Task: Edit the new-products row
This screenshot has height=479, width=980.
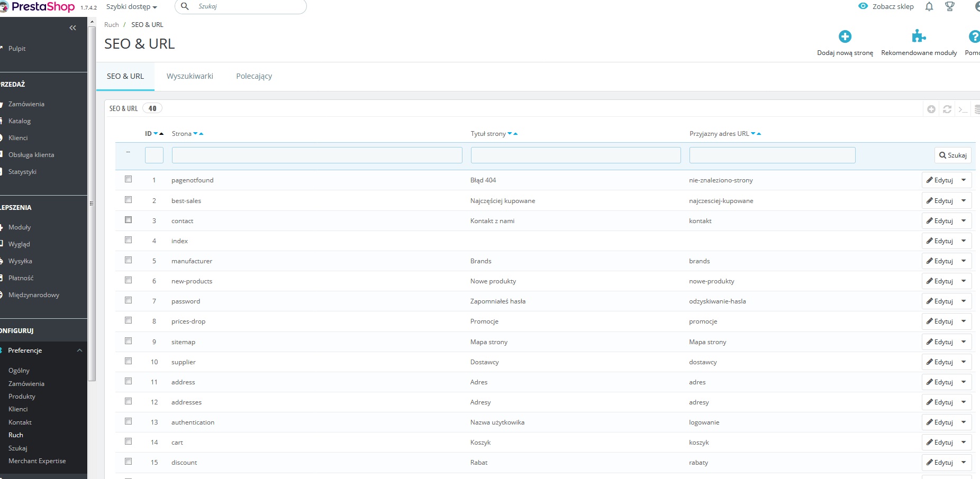Action: [939, 281]
